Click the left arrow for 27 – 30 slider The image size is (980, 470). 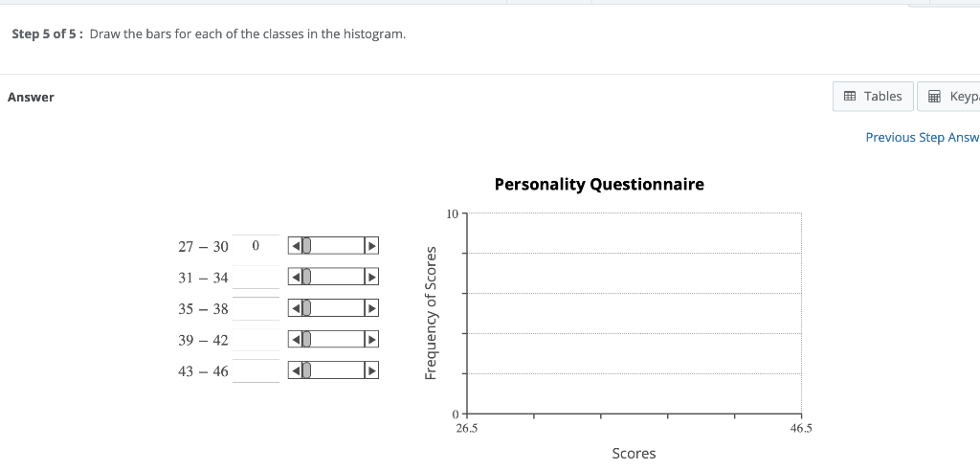coord(295,246)
